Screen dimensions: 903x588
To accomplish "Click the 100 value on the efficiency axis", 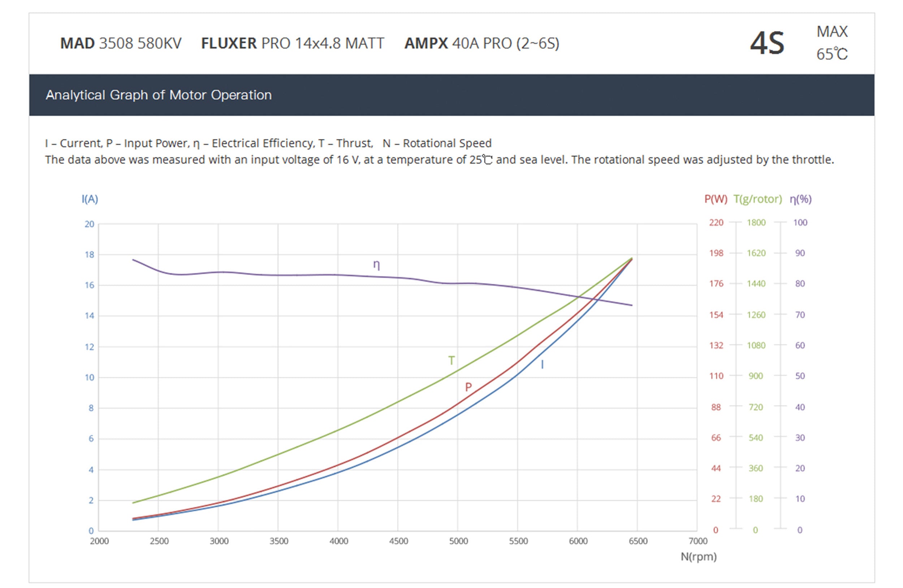I will [800, 222].
